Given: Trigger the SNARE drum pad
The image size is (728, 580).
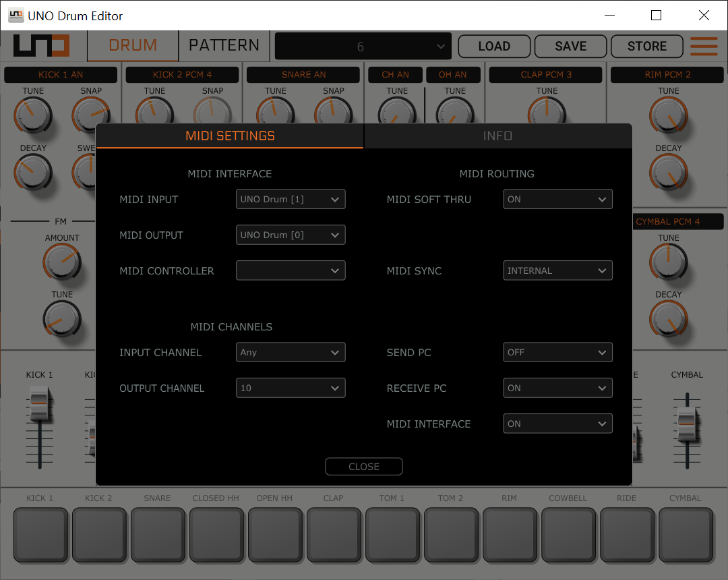Looking at the screenshot, I should (x=158, y=535).
